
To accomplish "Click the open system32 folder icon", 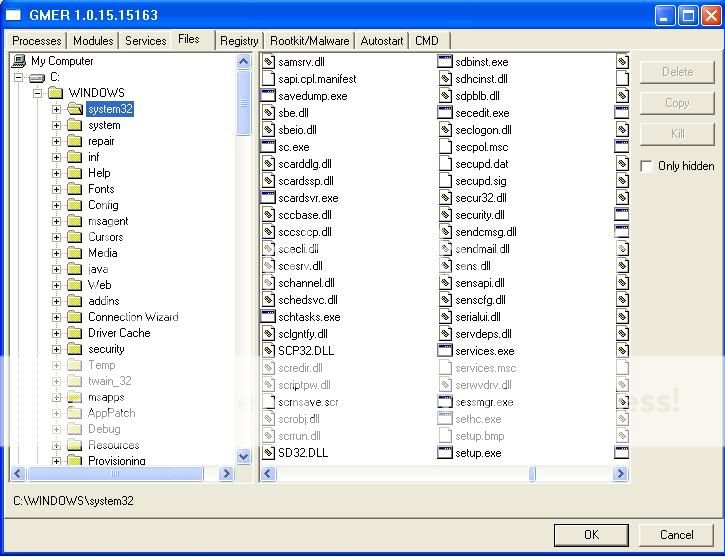I will coord(74,109).
